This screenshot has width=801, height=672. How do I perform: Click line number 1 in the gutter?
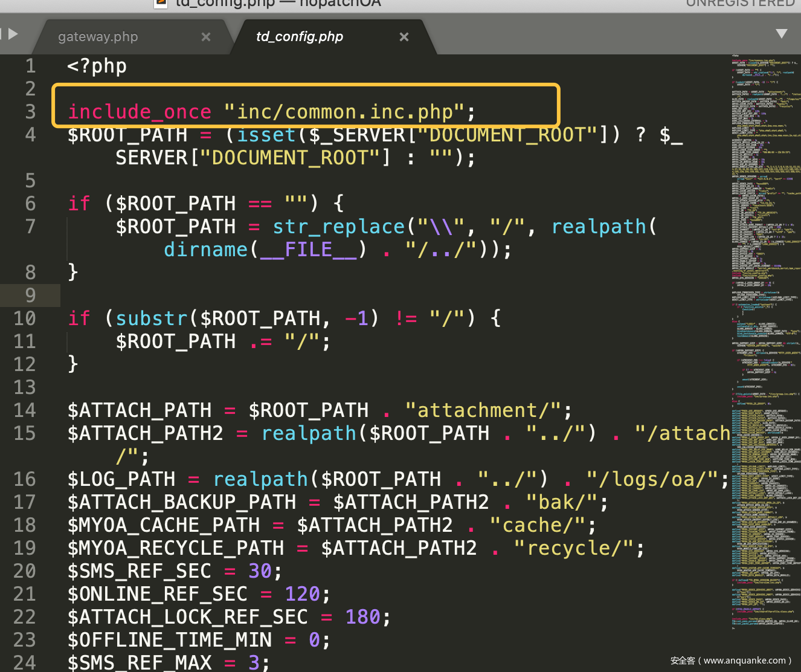tap(30, 66)
